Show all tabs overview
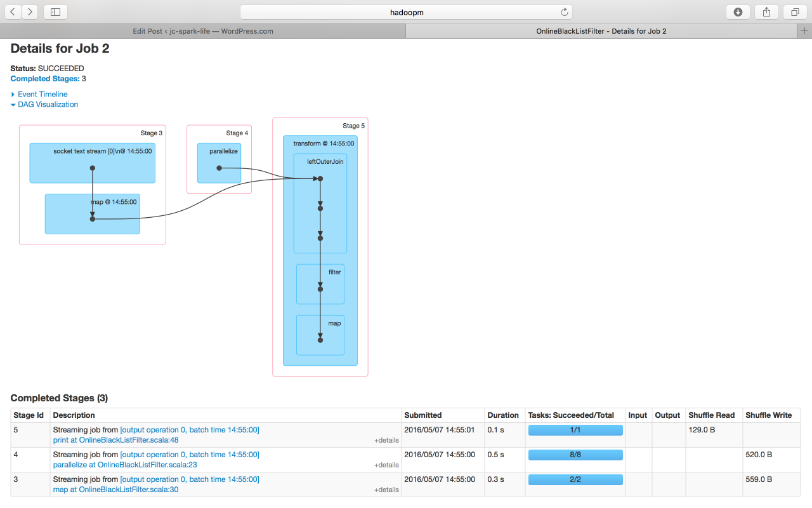The height and width of the screenshot is (508, 812). (795, 11)
